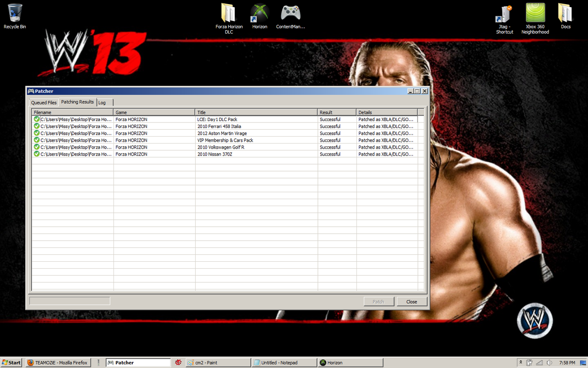The width and height of the screenshot is (588, 368).
Task: Open the Recycle Bin desktop icon
Action: tap(15, 13)
